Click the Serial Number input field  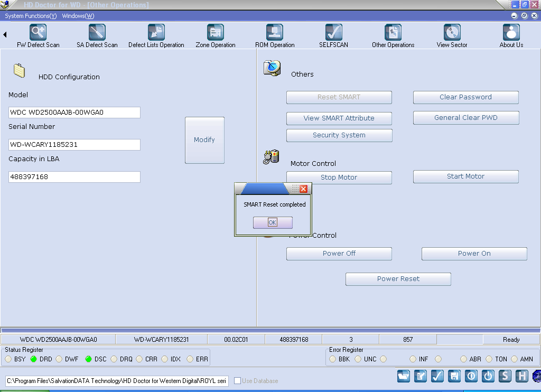[x=74, y=145]
